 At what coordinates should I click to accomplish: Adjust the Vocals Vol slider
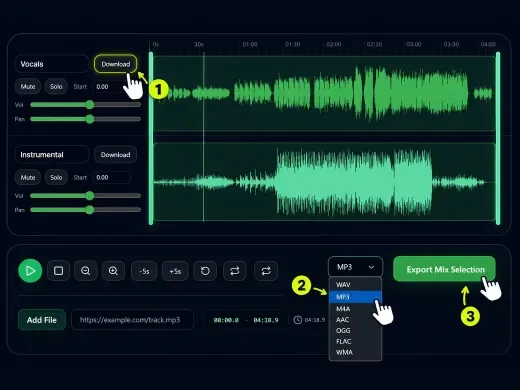[85, 105]
